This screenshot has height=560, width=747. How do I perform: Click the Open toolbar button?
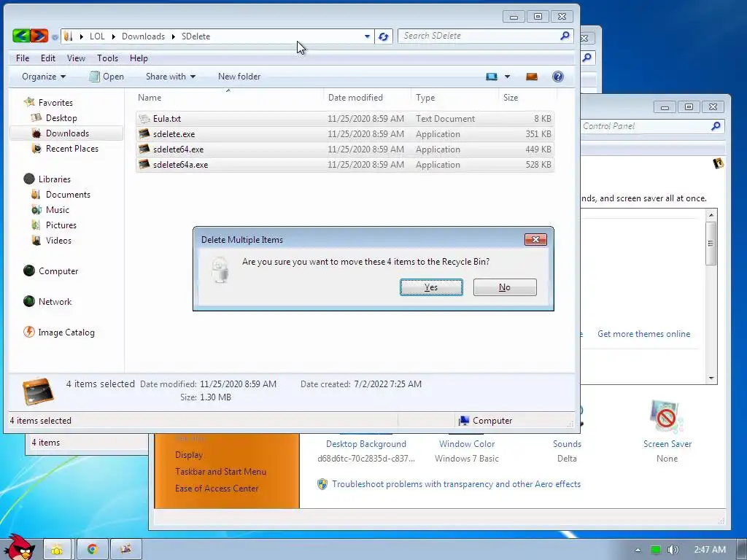click(107, 77)
